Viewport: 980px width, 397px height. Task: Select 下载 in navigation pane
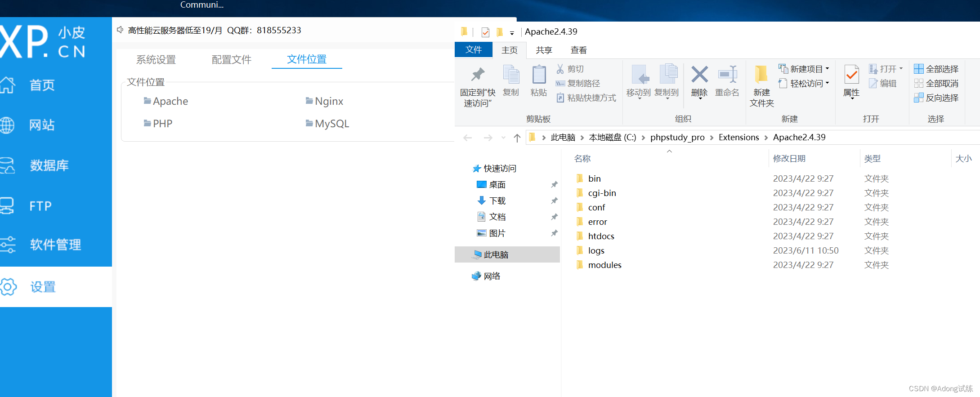[x=497, y=201]
